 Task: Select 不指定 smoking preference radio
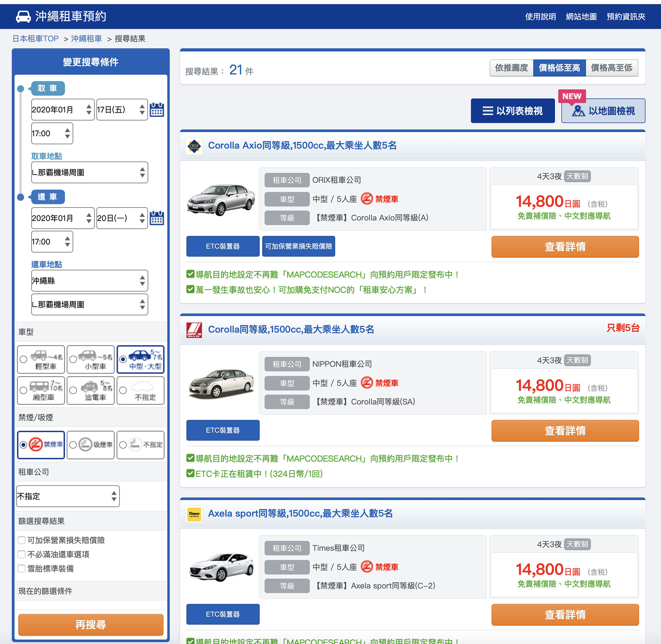123,445
